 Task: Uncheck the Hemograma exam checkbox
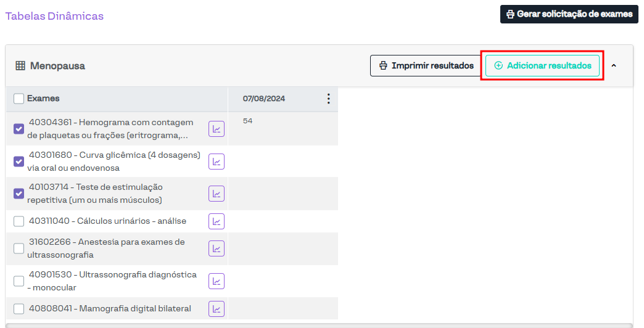click(19, 129)
